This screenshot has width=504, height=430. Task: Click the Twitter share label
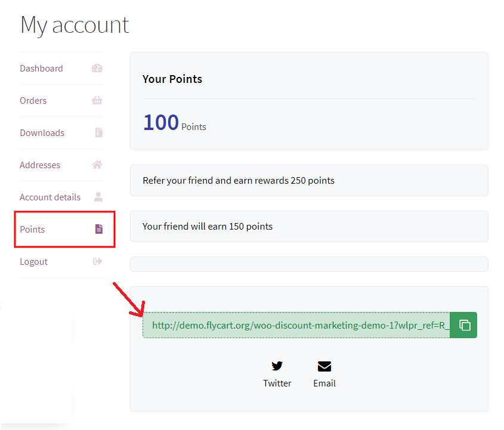point(277,383)
